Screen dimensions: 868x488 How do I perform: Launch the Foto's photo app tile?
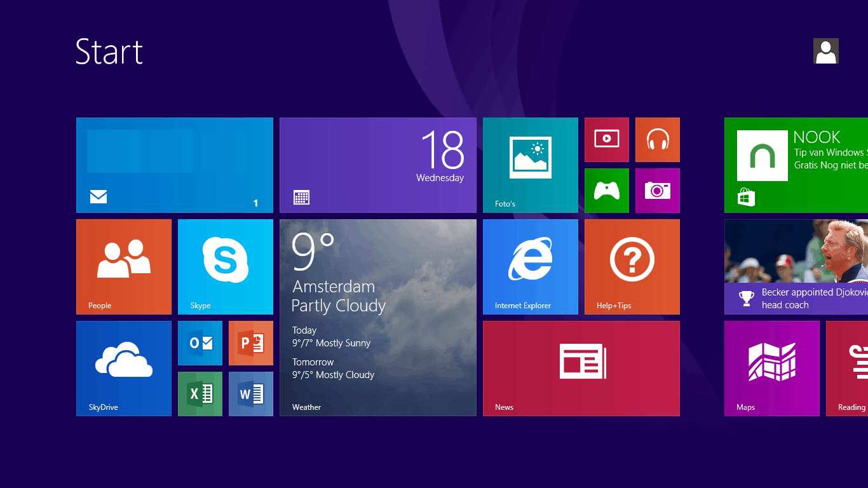click(531, 165)
